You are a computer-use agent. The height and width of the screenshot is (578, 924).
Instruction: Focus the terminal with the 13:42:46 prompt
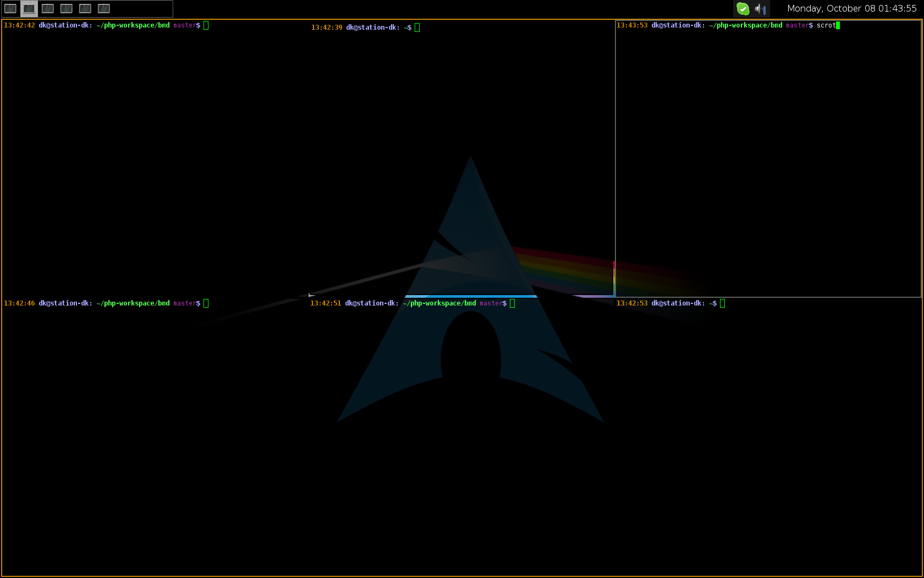[x=155, y=437]
